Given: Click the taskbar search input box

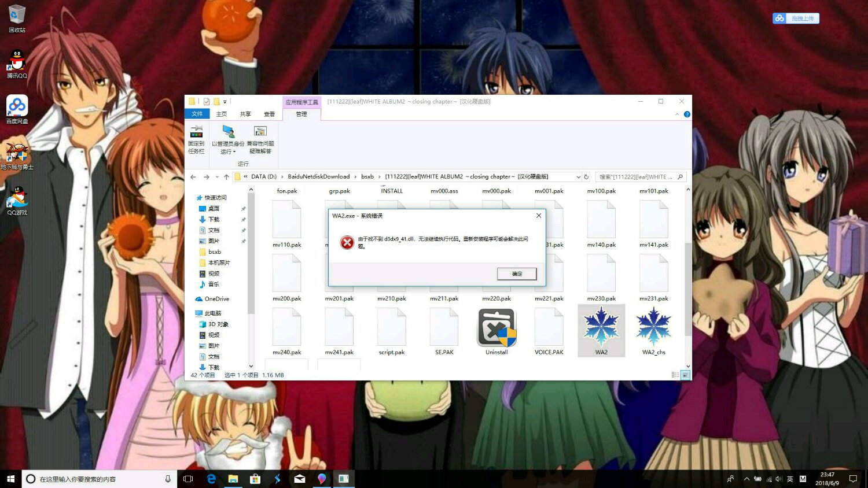Looking at the screenshot, I should 99,479.
